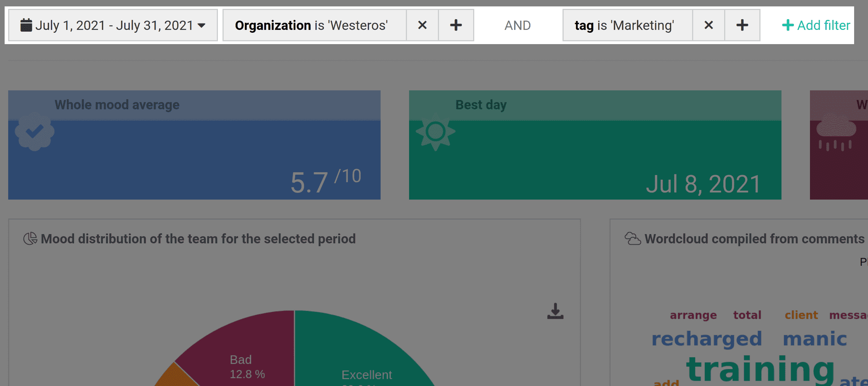Click the word 'arrange' in wordcloud
The width and height of the screenshot is (868, 386).
[693, 315]
